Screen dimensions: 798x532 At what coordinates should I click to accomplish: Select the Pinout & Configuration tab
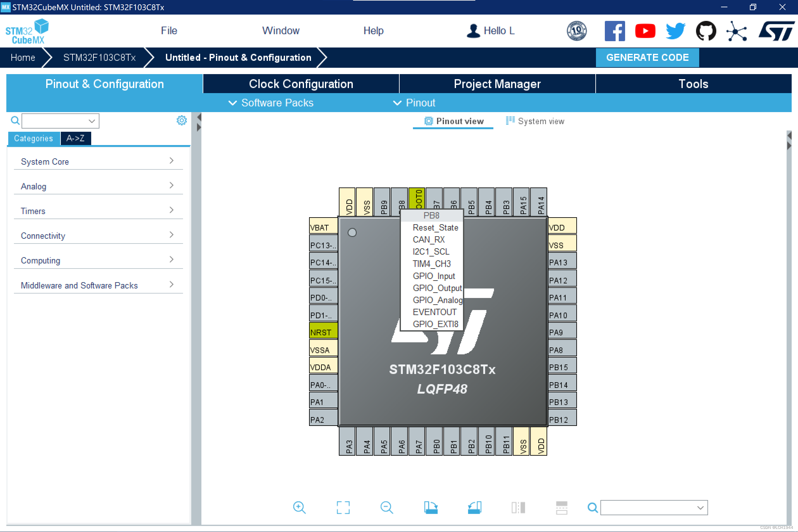click(x=104, y=84)
